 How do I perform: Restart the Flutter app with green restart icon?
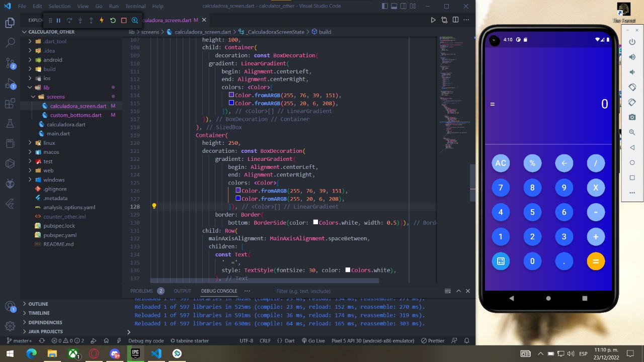tap(113, 20)
